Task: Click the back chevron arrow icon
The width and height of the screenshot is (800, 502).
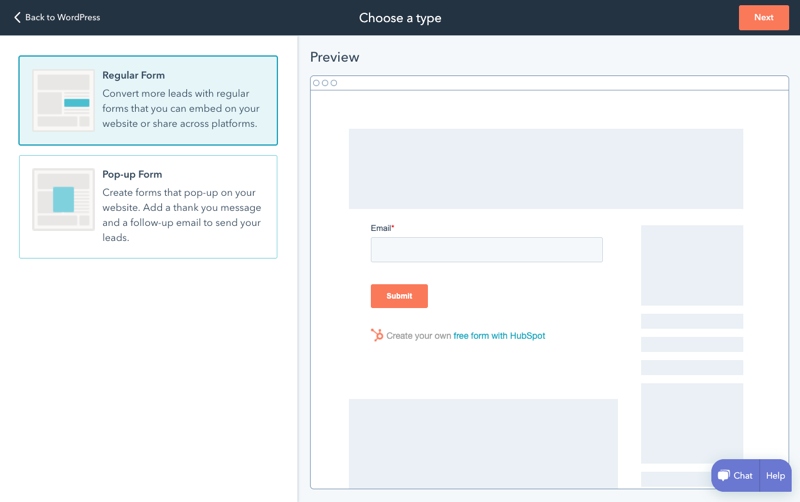Action: 17,17
